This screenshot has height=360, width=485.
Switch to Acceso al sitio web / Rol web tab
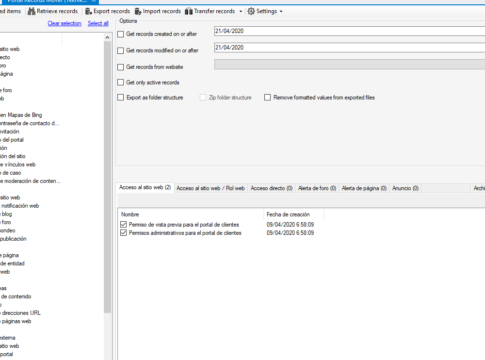point(211,188)
